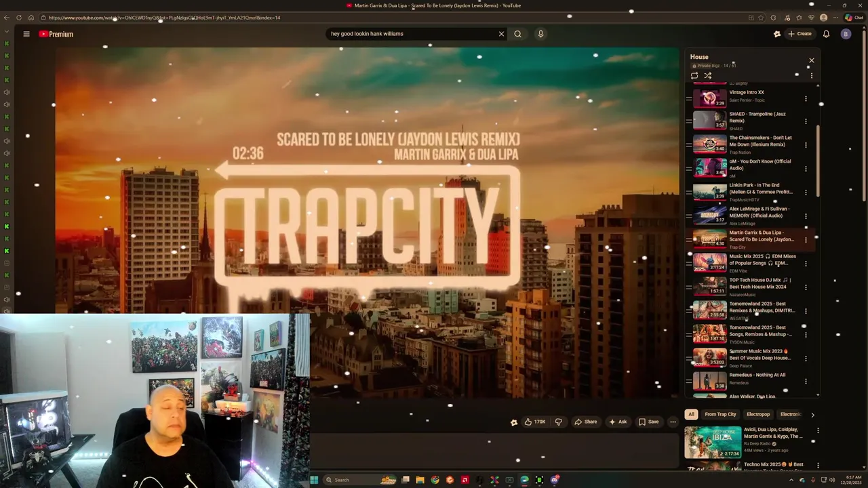This screenshot has width=868, height=488.
Task: Open options for Avicii Dua Lipa mix
Action: pos(818,430)
